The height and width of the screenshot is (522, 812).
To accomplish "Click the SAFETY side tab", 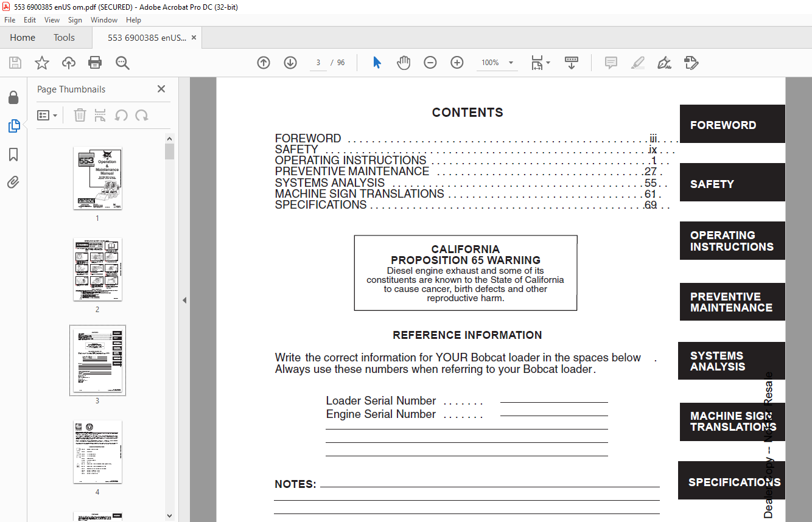I will [732, 183].
